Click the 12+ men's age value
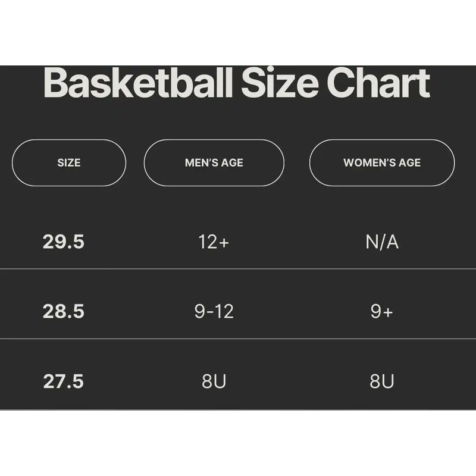The width and height of the screenshot is (476, 476). (x=214, y=242)
